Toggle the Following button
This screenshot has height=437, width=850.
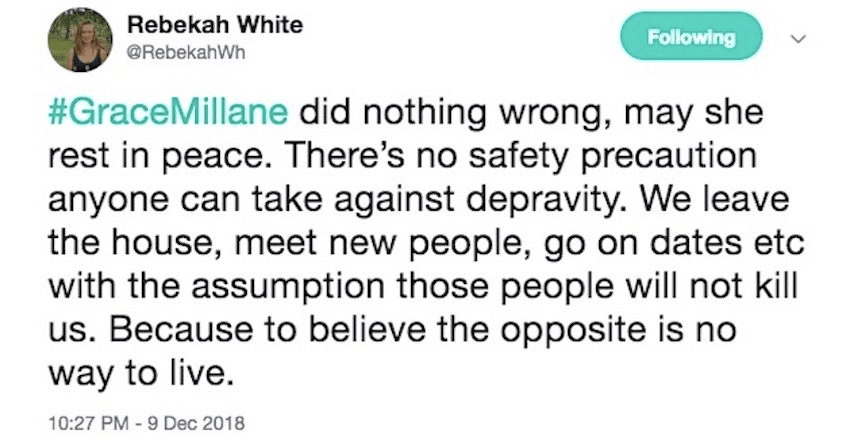click(690, 39)
